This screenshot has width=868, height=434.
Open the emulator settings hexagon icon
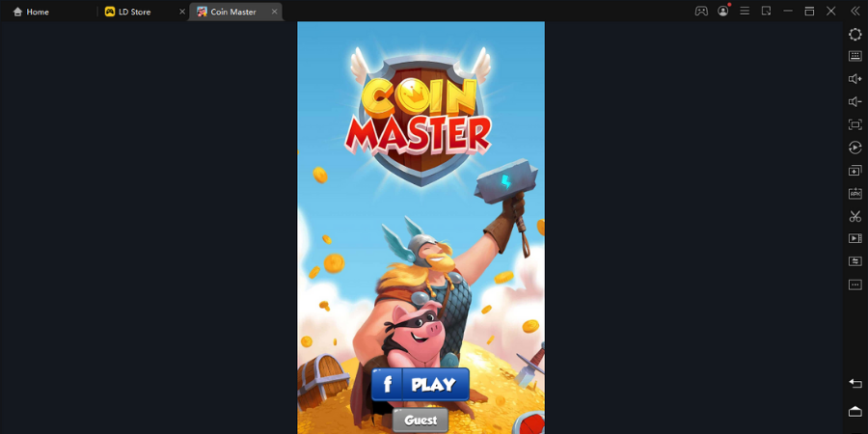coord(854,34)
